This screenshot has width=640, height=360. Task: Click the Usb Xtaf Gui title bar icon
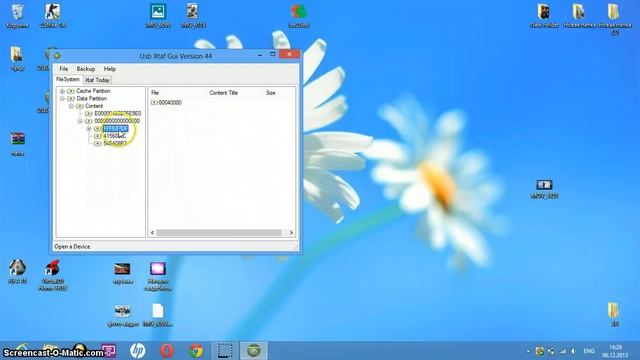58,56
